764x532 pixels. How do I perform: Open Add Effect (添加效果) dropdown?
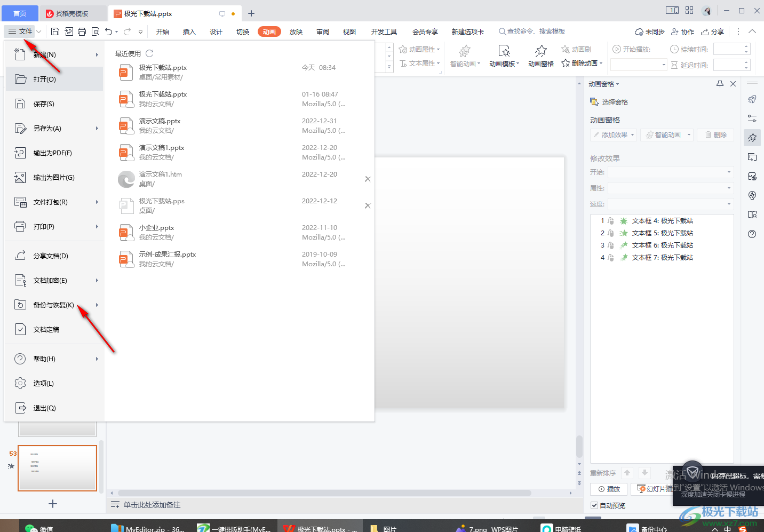[614, 134]
